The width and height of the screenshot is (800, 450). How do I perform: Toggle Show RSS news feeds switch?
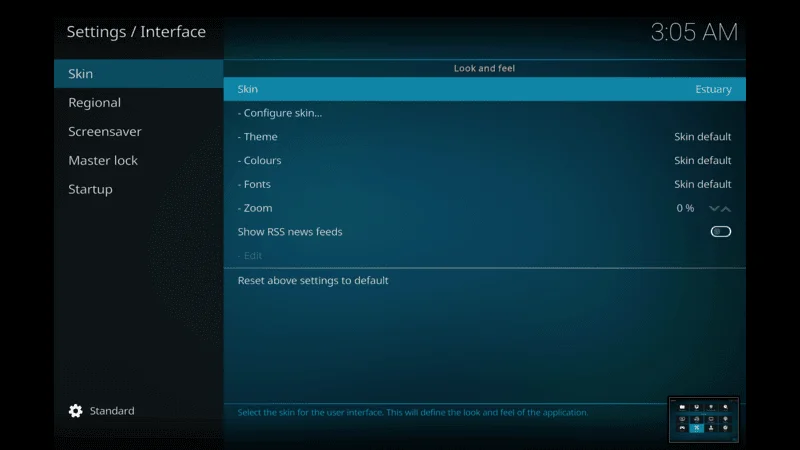[720, 232]
